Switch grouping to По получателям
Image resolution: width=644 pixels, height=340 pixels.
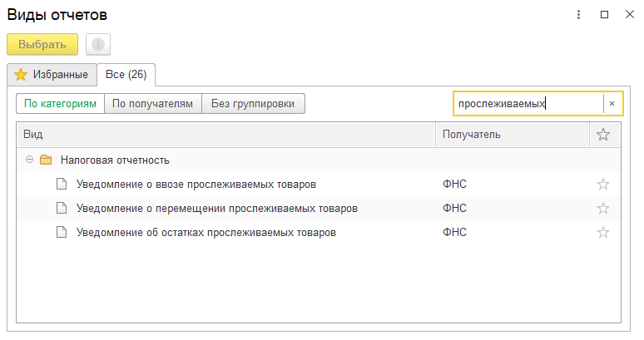tap(152, 103)
